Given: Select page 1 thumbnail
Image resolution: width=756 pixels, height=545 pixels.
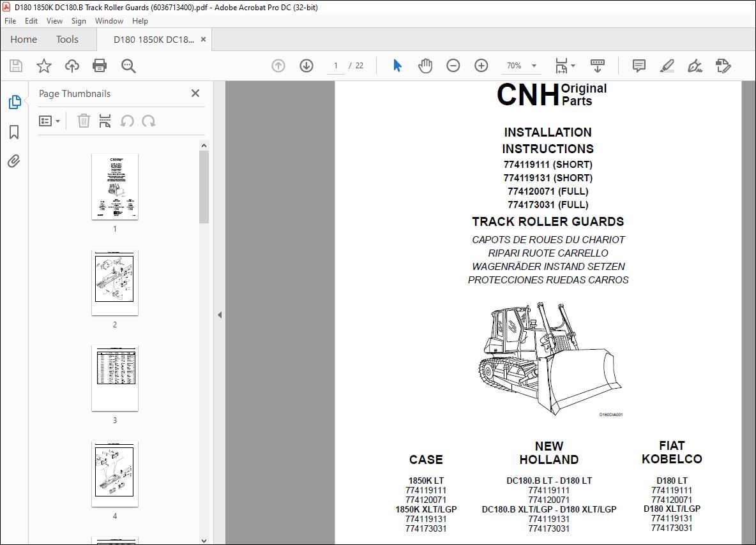Looking at the screenshot, I should 115,187.
